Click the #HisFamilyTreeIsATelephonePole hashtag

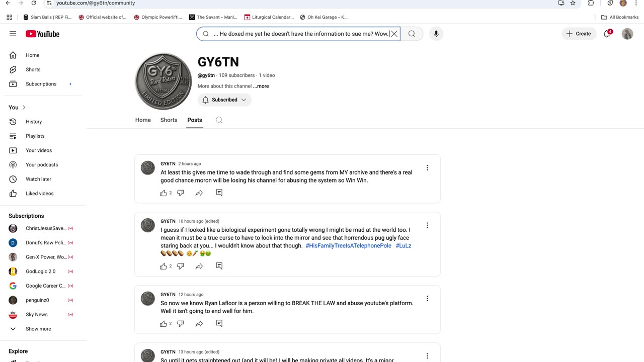[x=349, y=246]
